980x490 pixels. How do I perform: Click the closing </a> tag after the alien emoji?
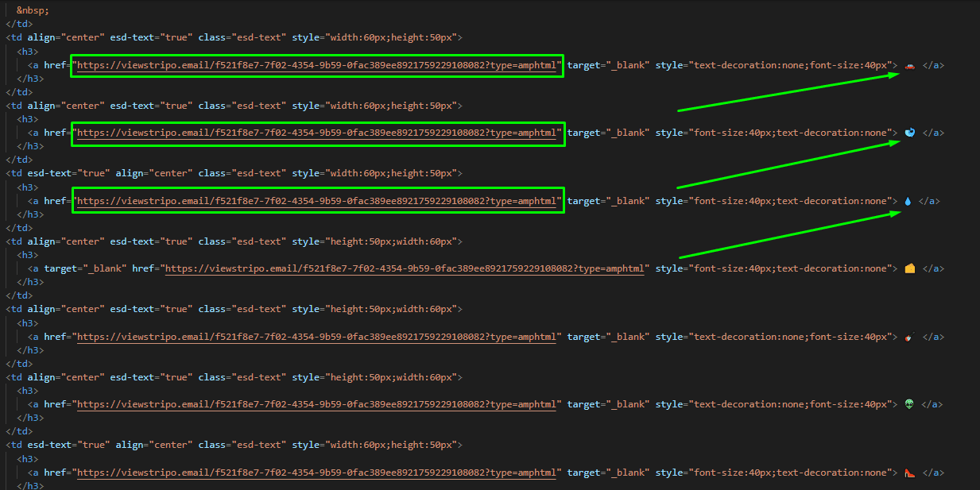[x=933, y=405]
